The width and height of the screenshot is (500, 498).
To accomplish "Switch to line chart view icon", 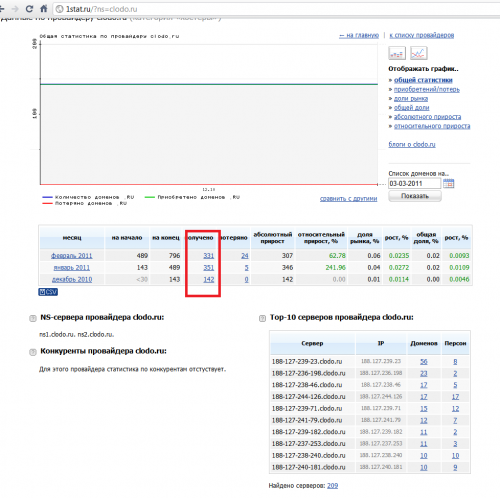I will tap(419, 53).
